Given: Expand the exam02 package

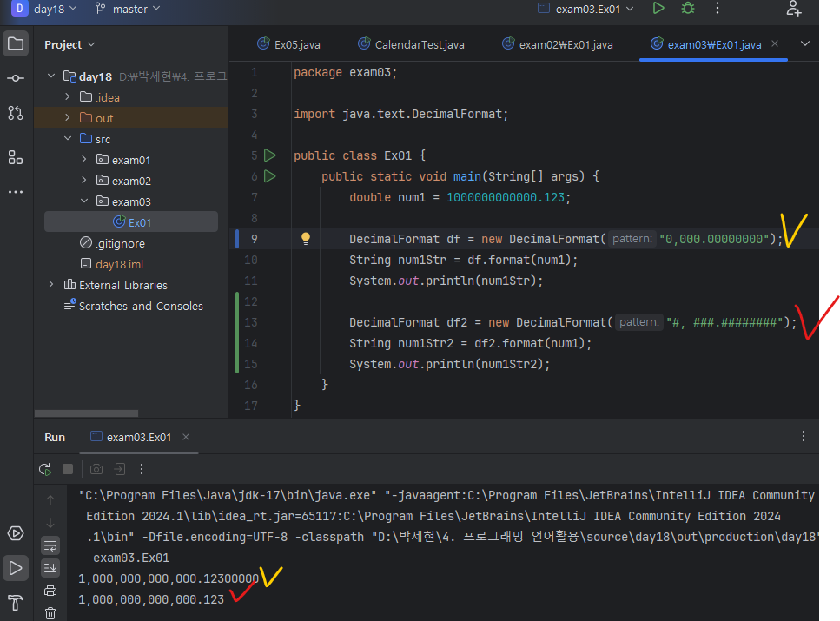Looking at the screenshot, I should [84, 181].
